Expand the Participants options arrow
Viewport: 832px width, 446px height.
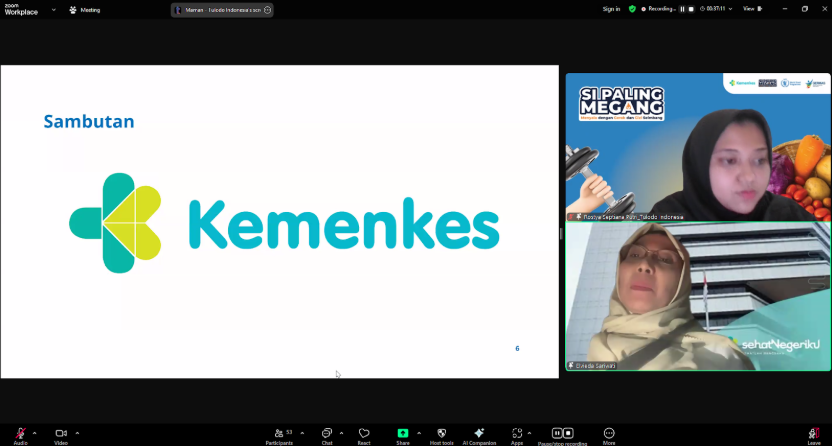(x=302, y=433)
